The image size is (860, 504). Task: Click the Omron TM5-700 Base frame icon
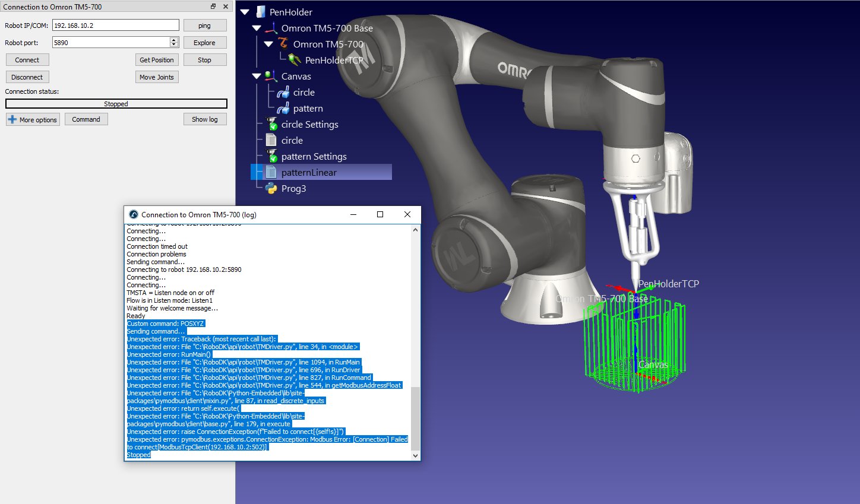point(271,28)
